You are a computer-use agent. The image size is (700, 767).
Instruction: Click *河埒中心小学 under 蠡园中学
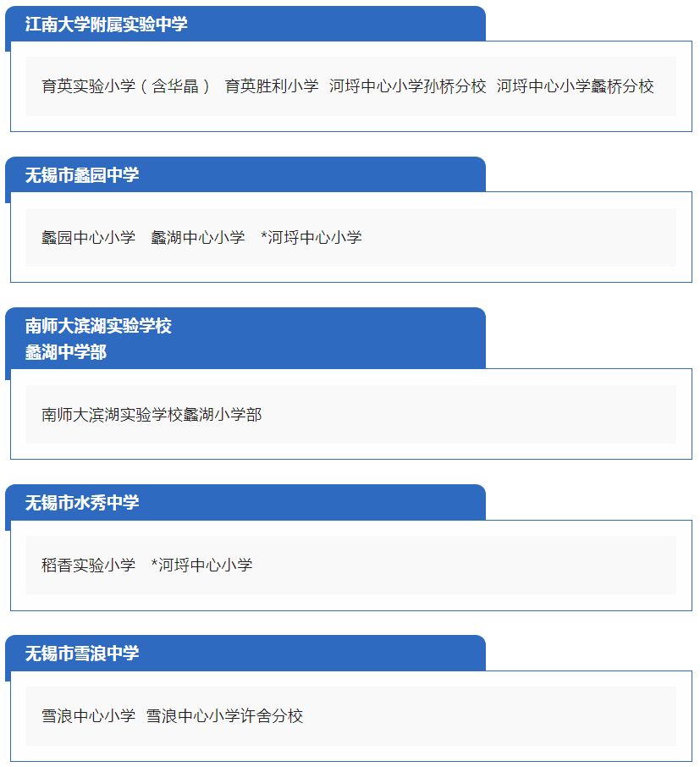pos(311,237)
